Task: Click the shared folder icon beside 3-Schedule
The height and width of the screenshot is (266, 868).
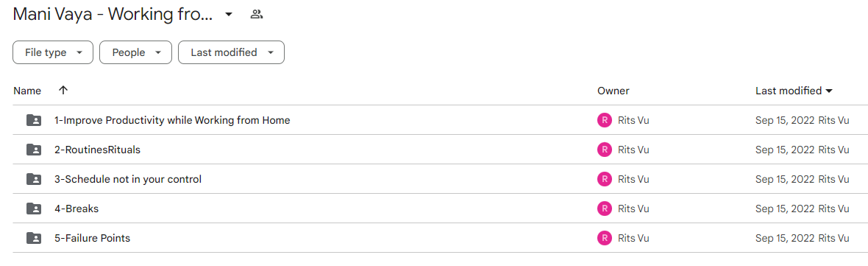Action: tap(34, 179)
